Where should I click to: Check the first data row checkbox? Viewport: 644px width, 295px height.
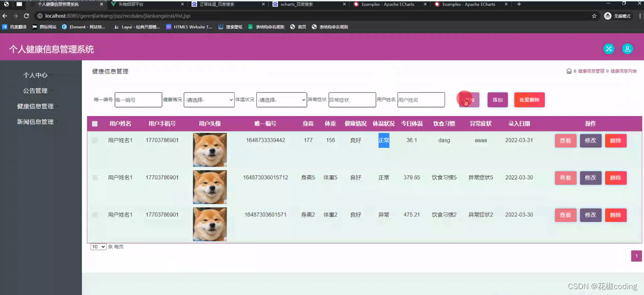click(95, 140)
